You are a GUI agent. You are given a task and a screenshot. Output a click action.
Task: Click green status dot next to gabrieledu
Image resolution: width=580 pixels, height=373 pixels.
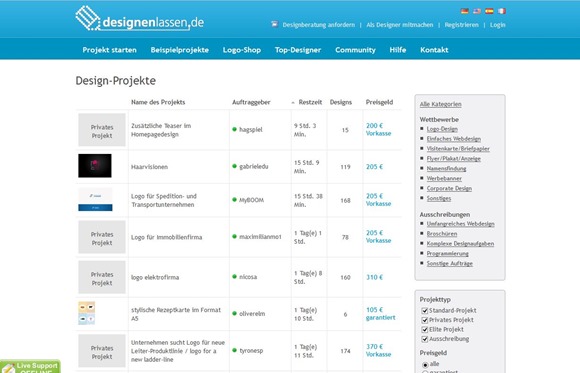click(235, 166)
